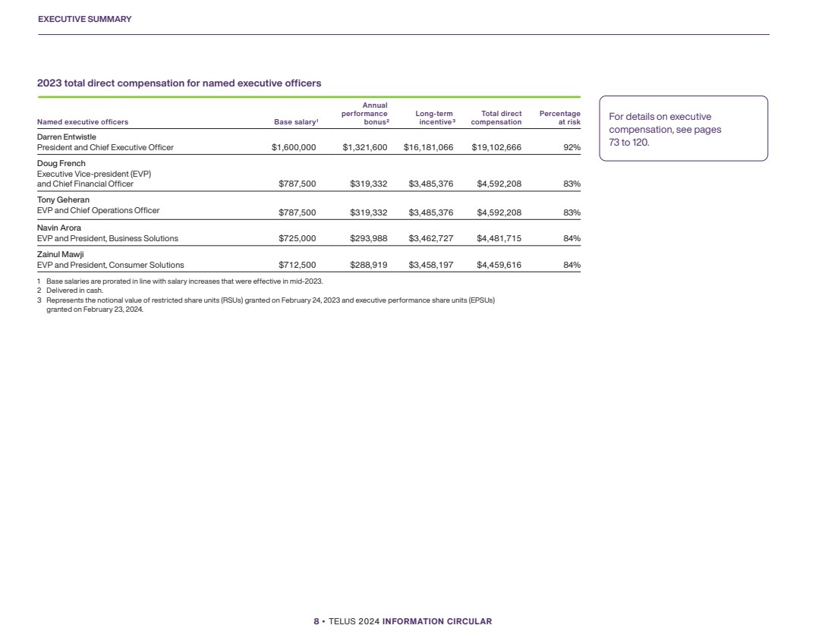
Task: Click the Annual performance bonus column header
Action: point(364,114)
